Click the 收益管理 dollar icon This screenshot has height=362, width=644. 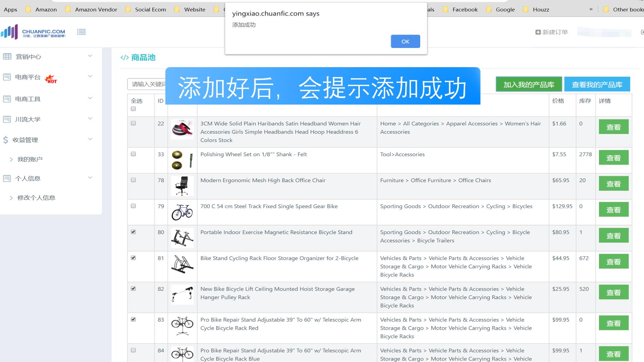[x=5, y=140]
